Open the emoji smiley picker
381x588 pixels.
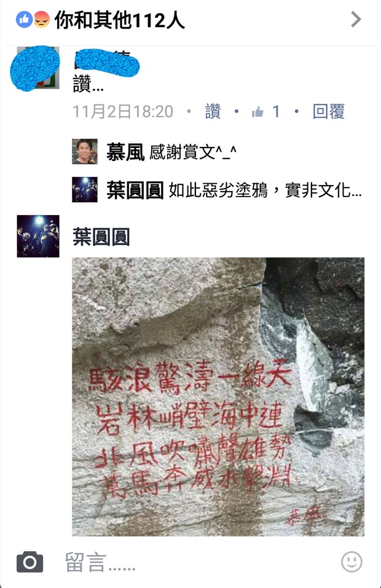(x=352, y=562)
